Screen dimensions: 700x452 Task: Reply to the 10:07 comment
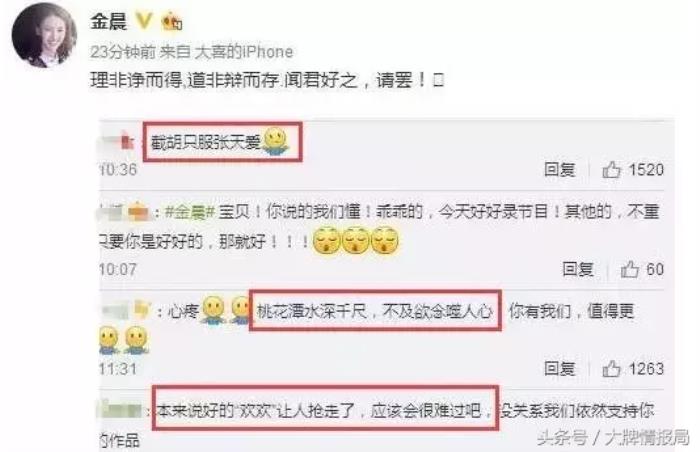[x=578, y=269]
